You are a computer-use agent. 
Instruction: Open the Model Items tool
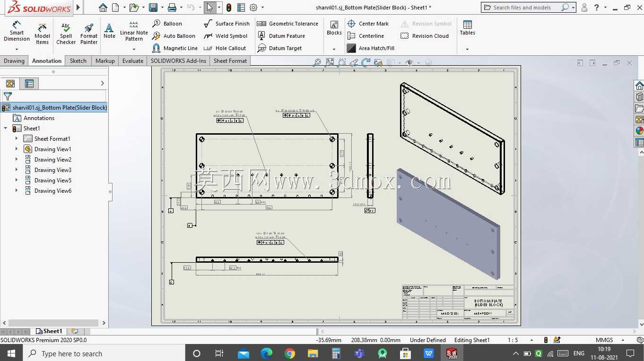tap(42, 33)
